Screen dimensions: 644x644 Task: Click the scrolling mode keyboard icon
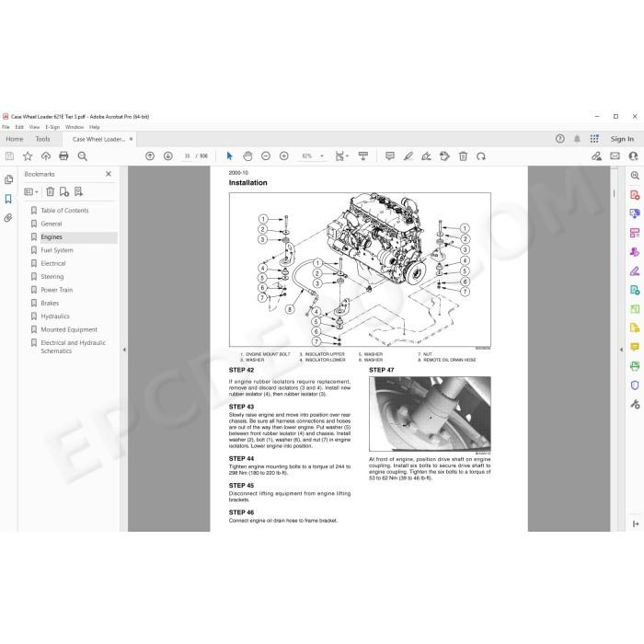point(363,156)
